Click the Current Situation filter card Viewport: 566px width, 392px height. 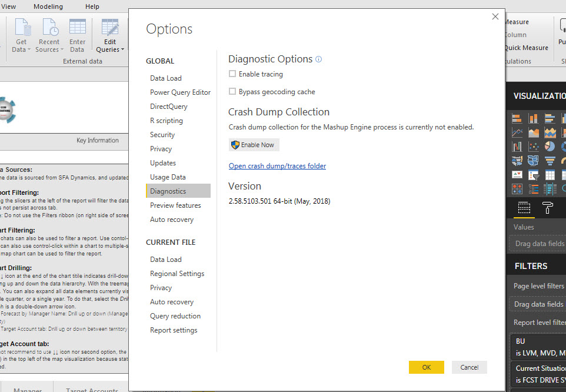(x=538, y=374)
